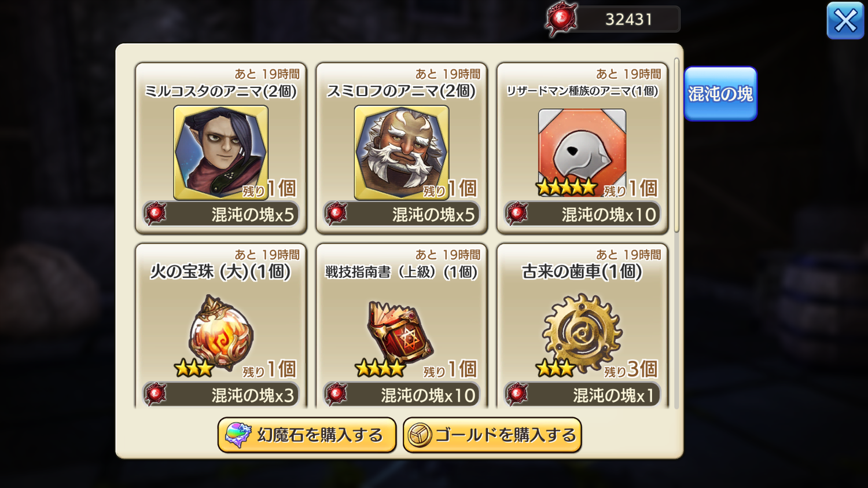868x488 pixels.
Task: Purchase リザードマン anima for 混沌の塊x10
Action: pyautogui.click(x=582, y=214)
